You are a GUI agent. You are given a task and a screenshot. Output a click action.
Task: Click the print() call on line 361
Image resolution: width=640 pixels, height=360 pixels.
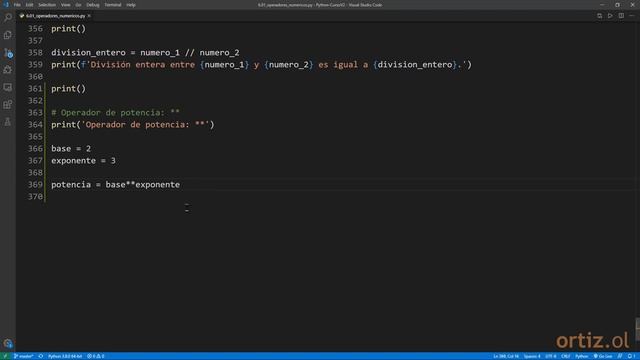click(x=69, y=89)
